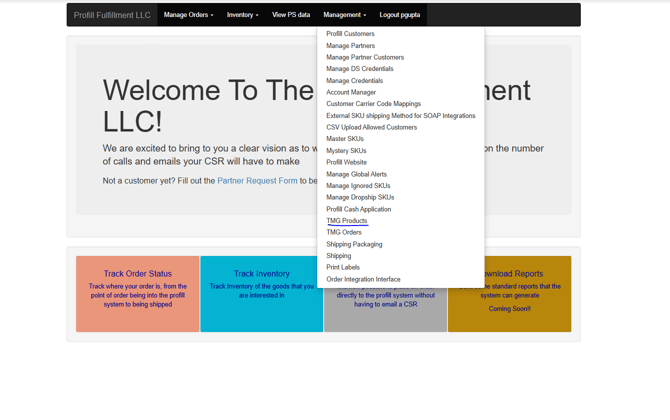Choose Manage Global Alerts option
670x420 pixels.
[356, 174]
